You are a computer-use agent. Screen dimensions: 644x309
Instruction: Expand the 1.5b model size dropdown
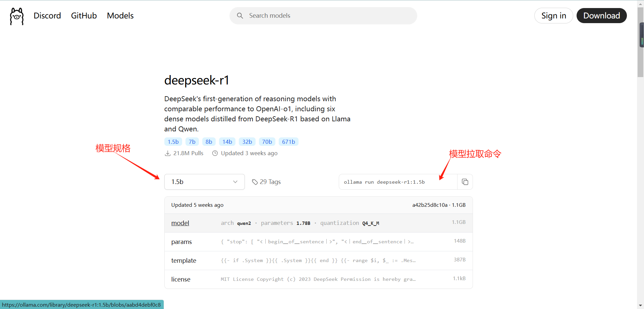pos(205,182)
